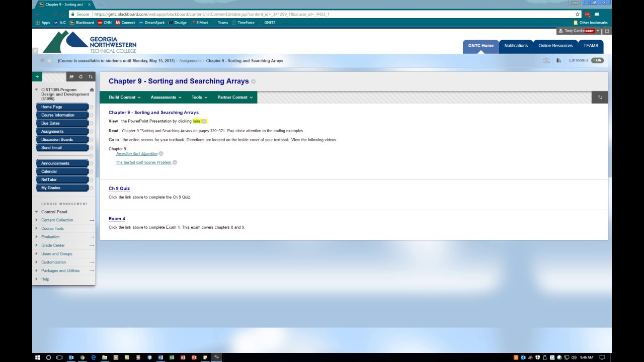Expand Customization in Control Panel
The image size is (644, 362).
coord(36,262)
